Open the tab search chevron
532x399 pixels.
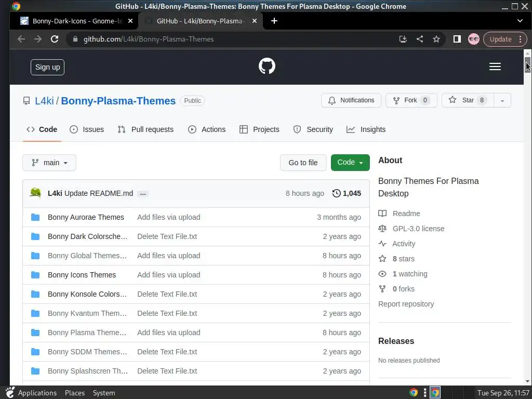pos(520,21)
